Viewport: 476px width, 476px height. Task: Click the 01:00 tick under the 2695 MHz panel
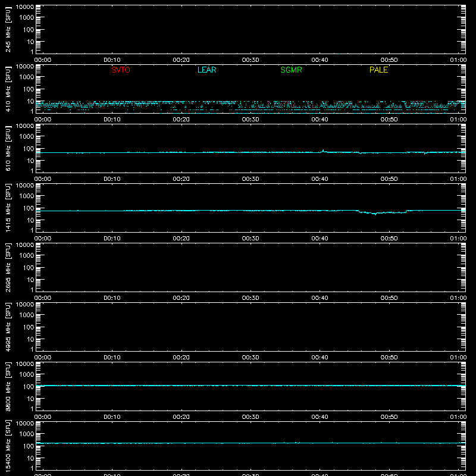tap(458, 298)
